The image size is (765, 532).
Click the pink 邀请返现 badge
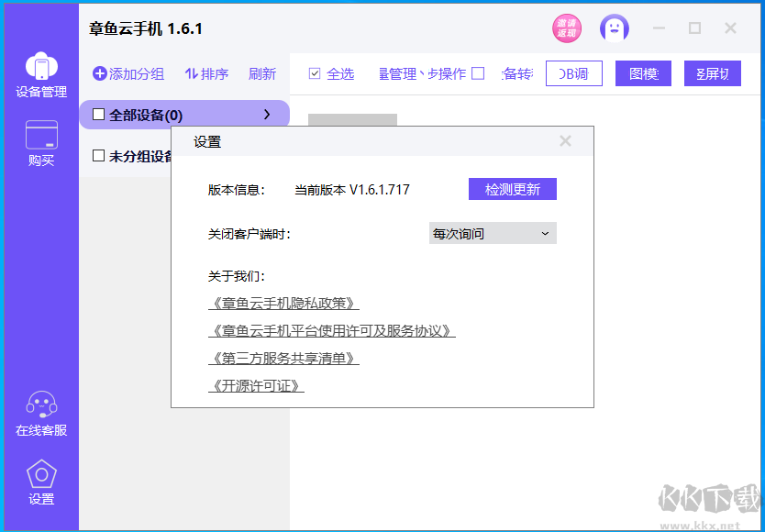(566, 28)
